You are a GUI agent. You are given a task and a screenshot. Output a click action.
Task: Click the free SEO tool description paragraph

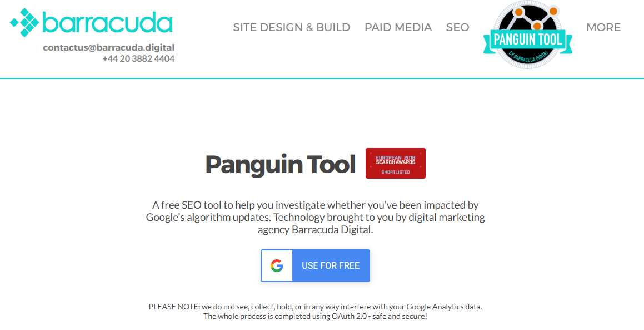point(316,217)
